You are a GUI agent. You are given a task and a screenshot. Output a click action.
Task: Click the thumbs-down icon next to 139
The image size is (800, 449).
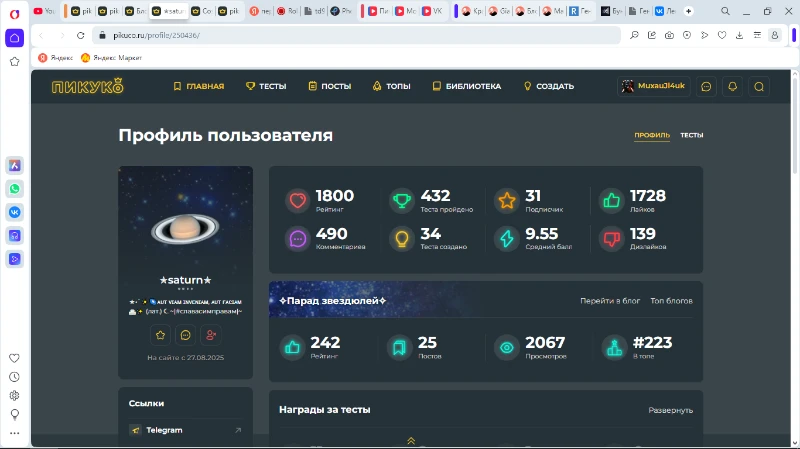(x=612, y=238)
